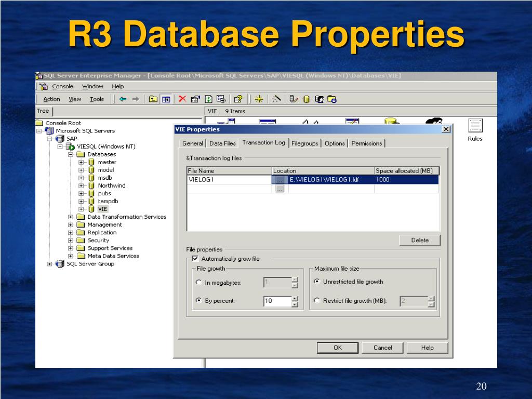This screenshot has height=399, width=532.
Task: Click the 1000 space allocated cell
Action: [x=406, y=179]
